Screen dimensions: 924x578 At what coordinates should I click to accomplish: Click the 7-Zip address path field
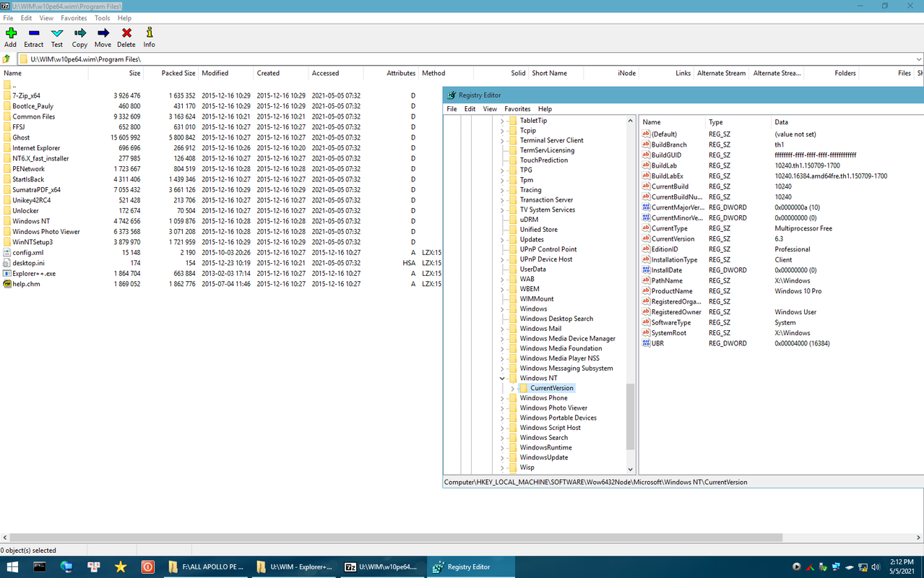466,59
